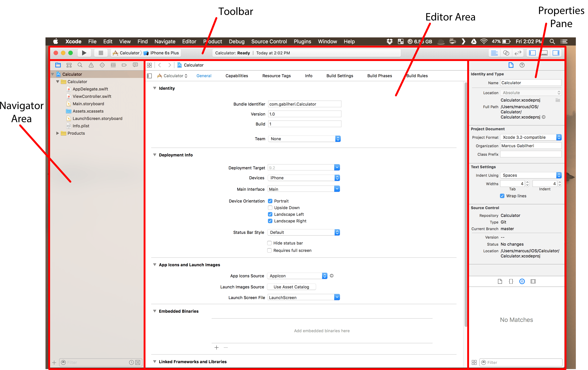
Task: Open the Quick Help inspector icon
Action: 522,65
